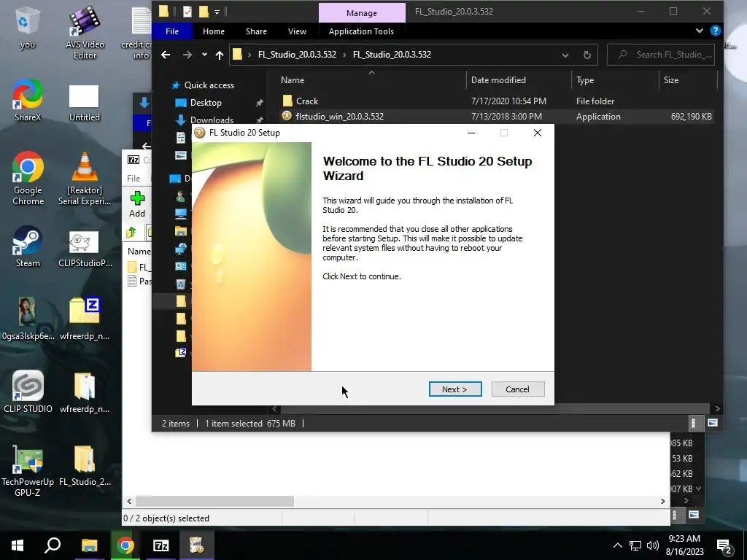The width and height of the screenshot is (747, 560).
Task: Open AVS Video Editor desktop shortcut
Action: coord(85,33)
